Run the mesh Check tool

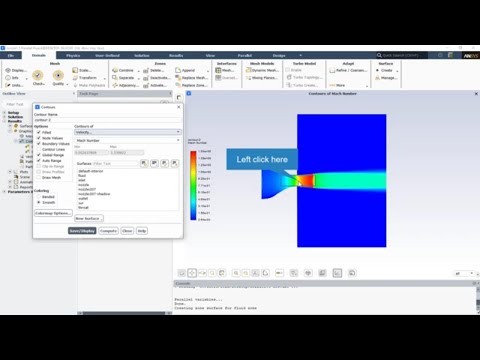38,75
